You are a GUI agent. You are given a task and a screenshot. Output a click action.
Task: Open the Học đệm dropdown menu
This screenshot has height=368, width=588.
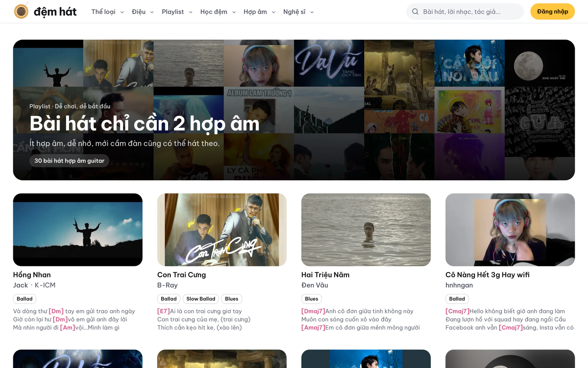pos(218,12)
